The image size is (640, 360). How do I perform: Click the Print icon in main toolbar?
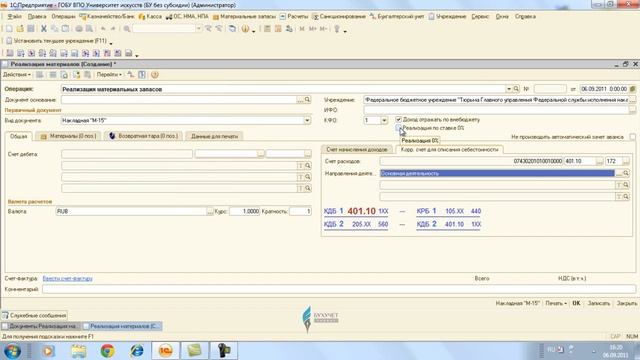tap(79, 29)
